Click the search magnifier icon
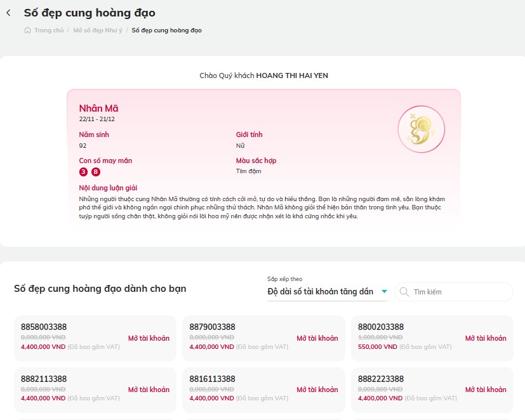This screenshot has width=525, height=420. 404,292
